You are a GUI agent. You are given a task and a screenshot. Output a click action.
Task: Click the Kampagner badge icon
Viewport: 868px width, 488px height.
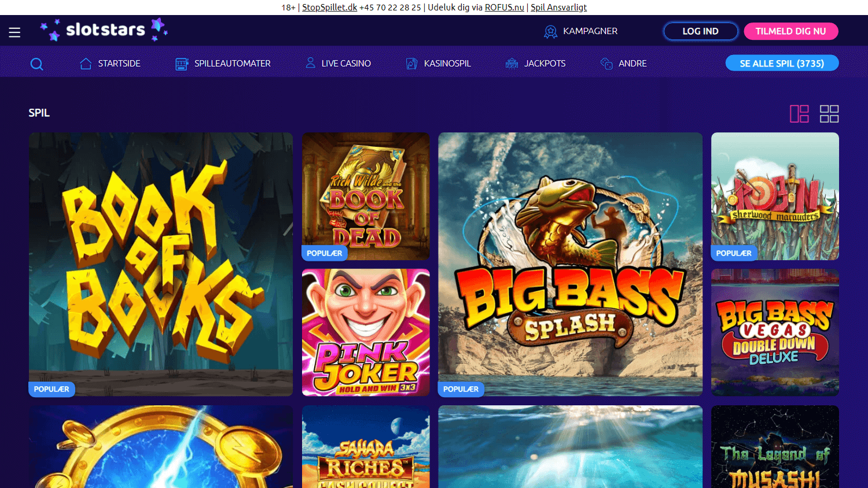pyautogui.click(x=550, y=31)
